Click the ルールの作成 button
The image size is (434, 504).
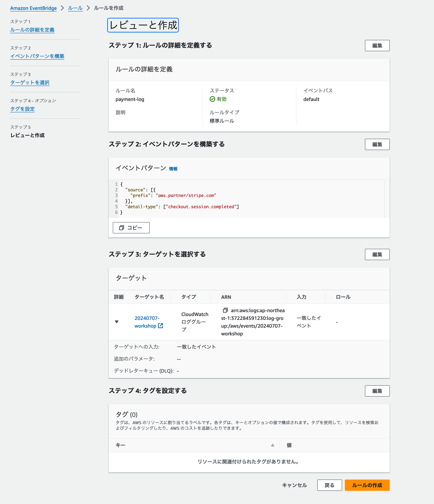click(x=367, y=485)
